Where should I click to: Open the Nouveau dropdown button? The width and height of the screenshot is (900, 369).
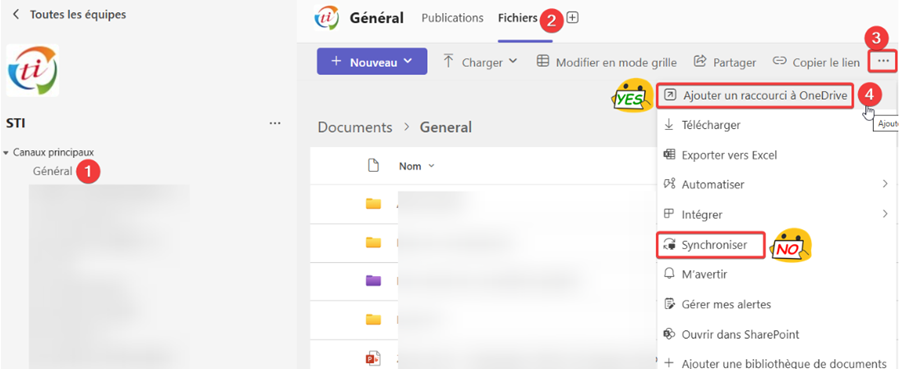[372, 61]
